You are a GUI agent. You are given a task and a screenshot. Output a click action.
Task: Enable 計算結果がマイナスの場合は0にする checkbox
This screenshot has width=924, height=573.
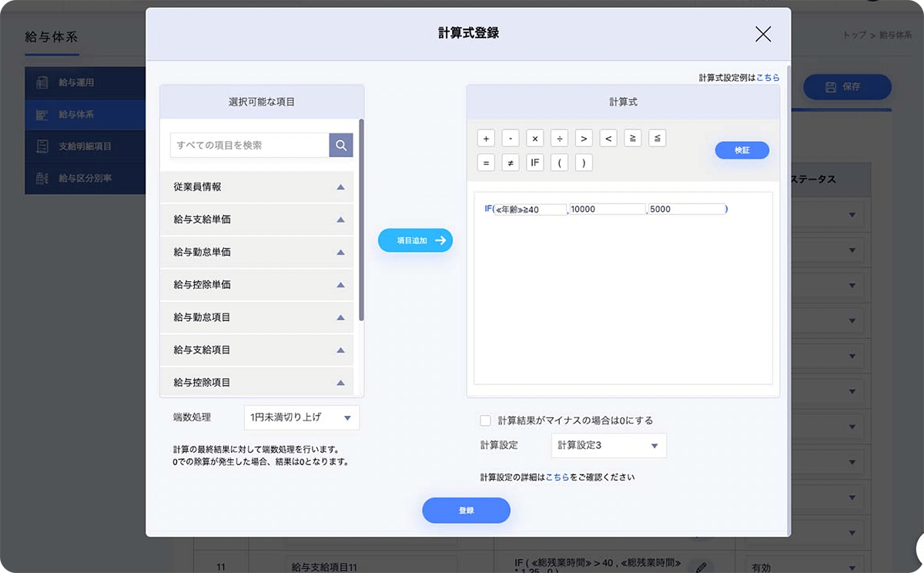pos(485,421)
